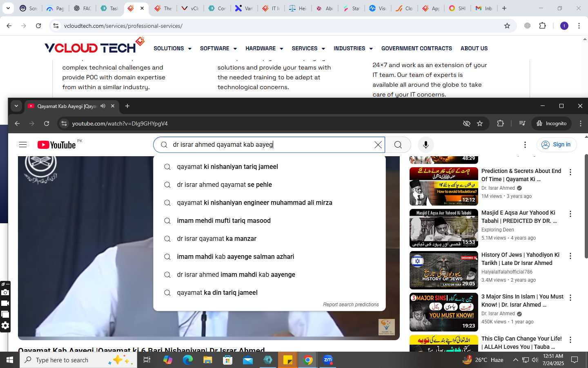This screenshot has width=588, height=368.
Task: View site information for youtube.com
Action: 64,123
